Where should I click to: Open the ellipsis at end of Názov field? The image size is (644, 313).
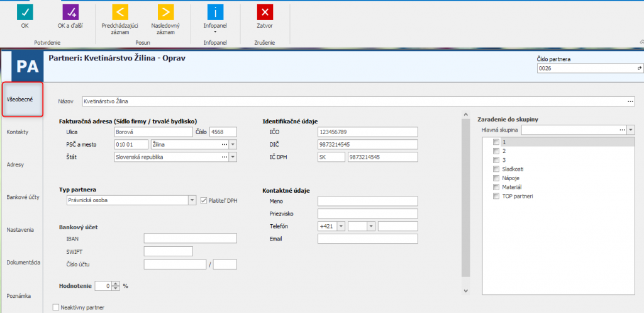[630, 101]
